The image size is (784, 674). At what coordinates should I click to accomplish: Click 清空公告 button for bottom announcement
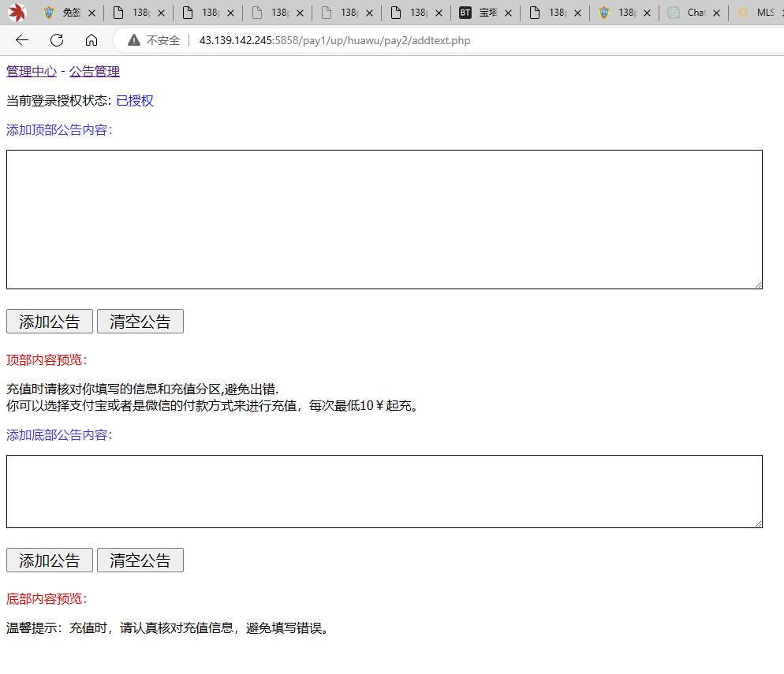pyautogui.click(x=140, y=560)
